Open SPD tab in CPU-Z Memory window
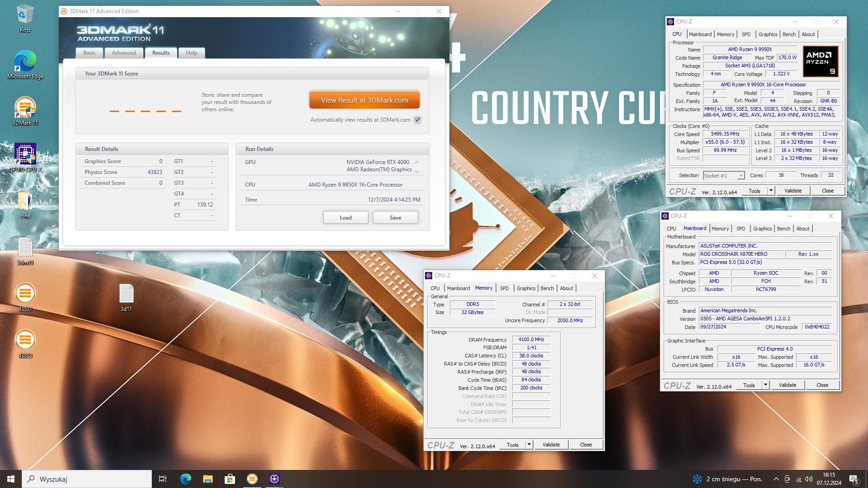Screen dimensions: 868x488 click(x=504, y=288)
